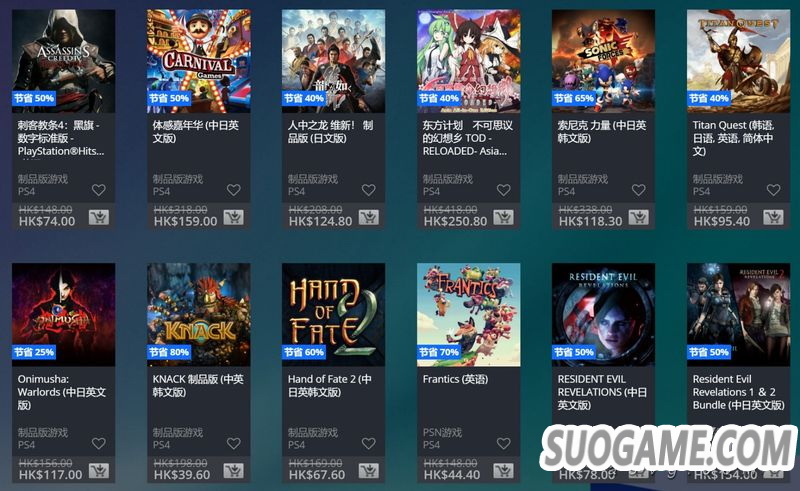Add Onimusha: Warlords to cart

pyautogui.click(x=98, y=471)
